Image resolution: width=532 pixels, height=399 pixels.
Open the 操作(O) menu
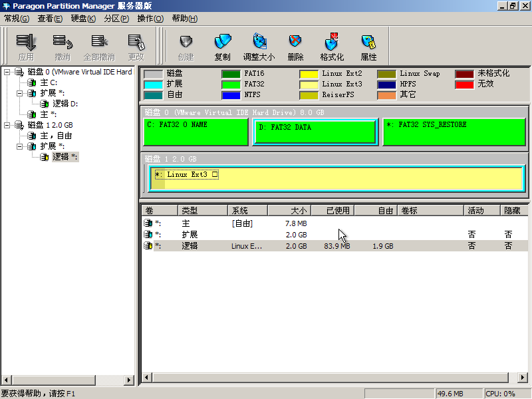point(150,19)
